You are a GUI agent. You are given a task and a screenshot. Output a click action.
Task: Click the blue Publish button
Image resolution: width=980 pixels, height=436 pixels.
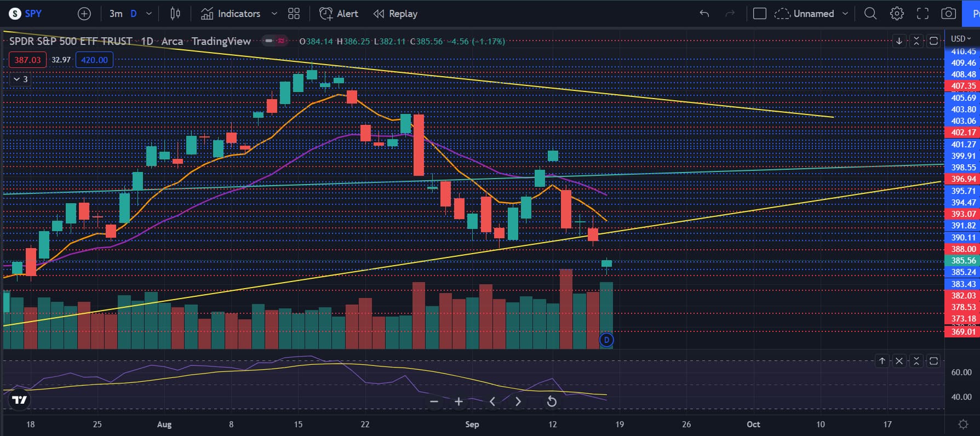click(x=972, y=14)
